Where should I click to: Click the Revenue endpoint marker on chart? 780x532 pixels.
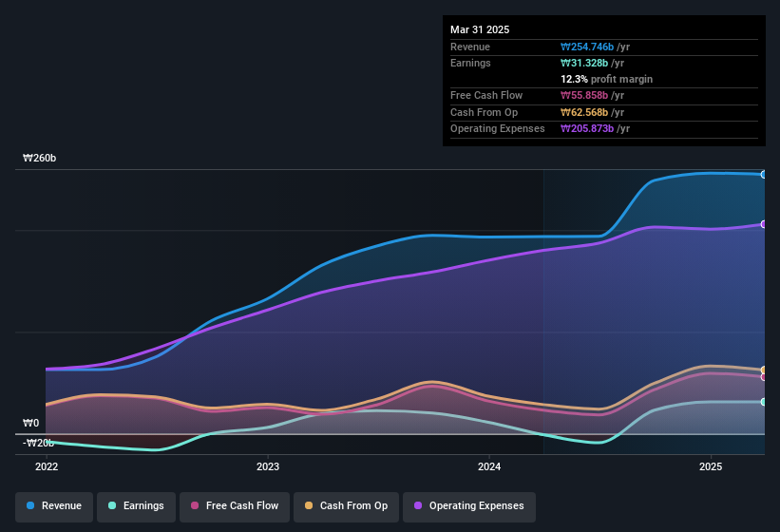(764, 175)
